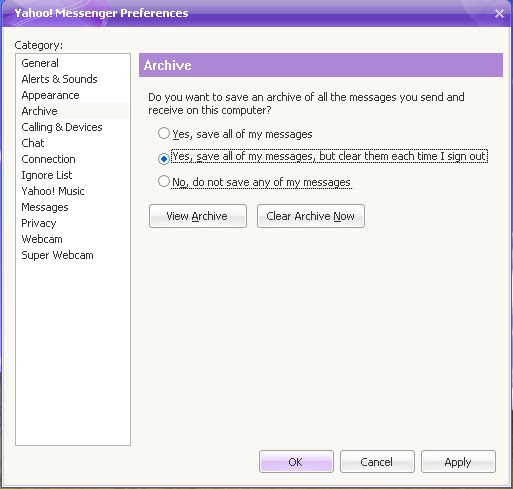Click Clear Archive Now button

tap(311, 216)
